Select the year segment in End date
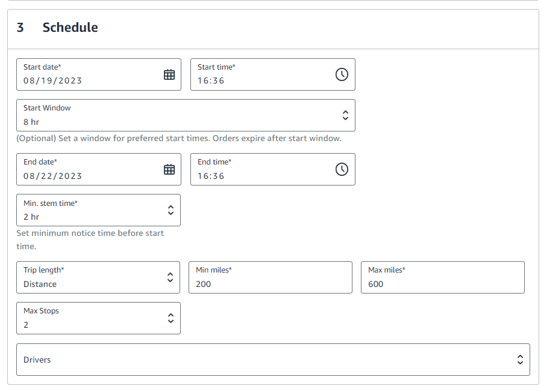This screenshot has height=392, width=547. (x=70, y=176)
